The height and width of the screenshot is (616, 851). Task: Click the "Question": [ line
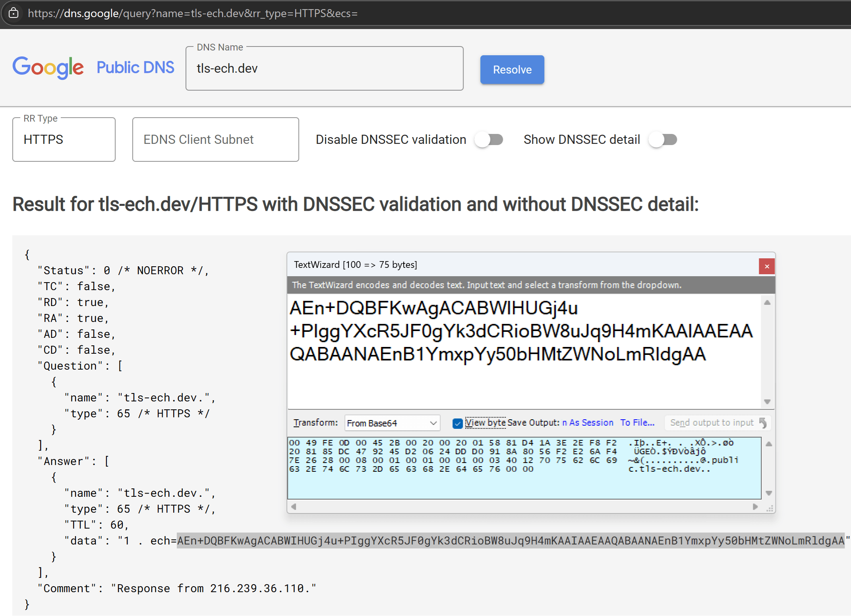(80, 366)
